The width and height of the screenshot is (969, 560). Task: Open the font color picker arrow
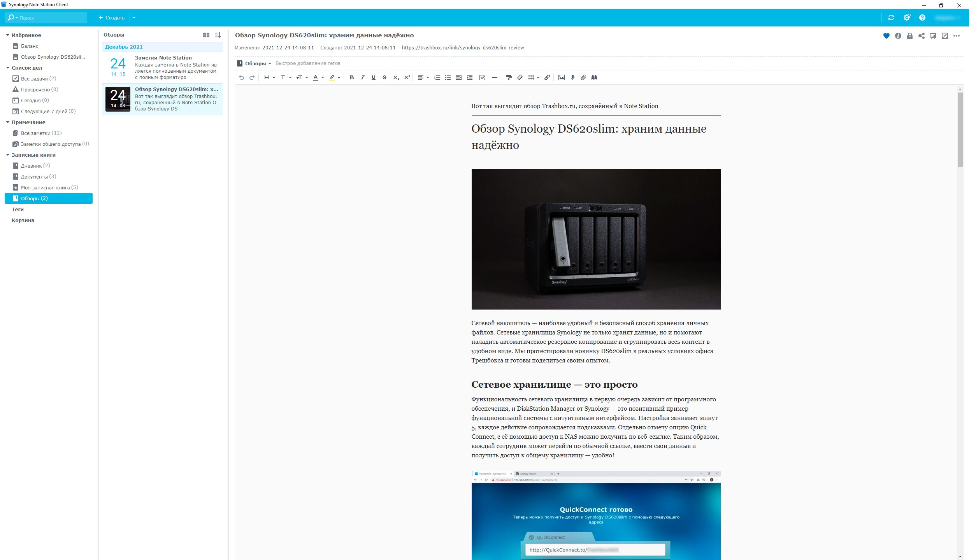[323, 78]
